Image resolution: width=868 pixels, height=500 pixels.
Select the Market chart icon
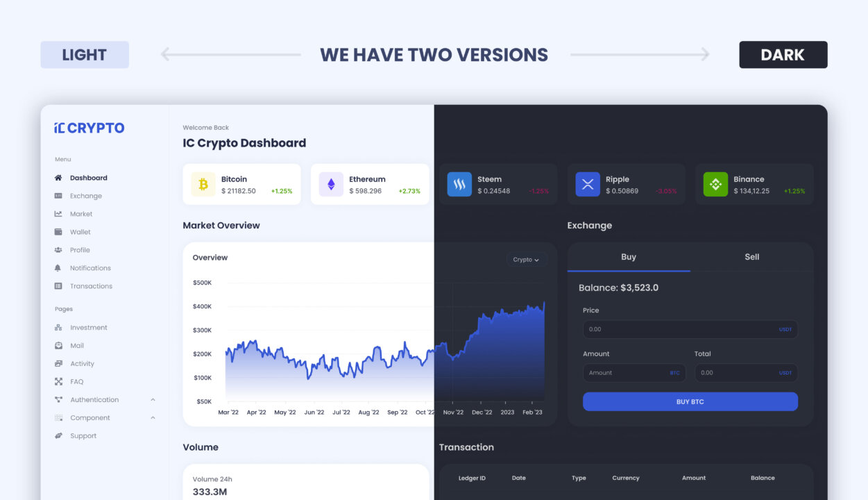[58, 214]
